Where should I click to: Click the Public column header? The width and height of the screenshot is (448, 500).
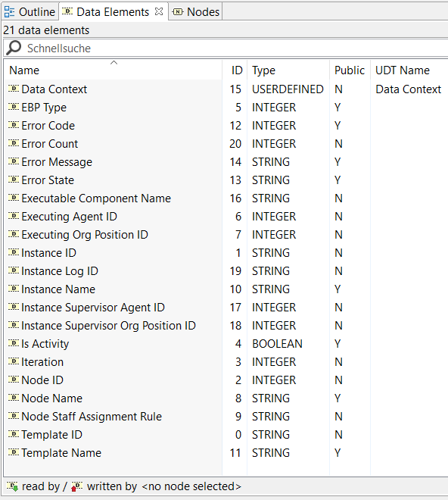(350, 70)
